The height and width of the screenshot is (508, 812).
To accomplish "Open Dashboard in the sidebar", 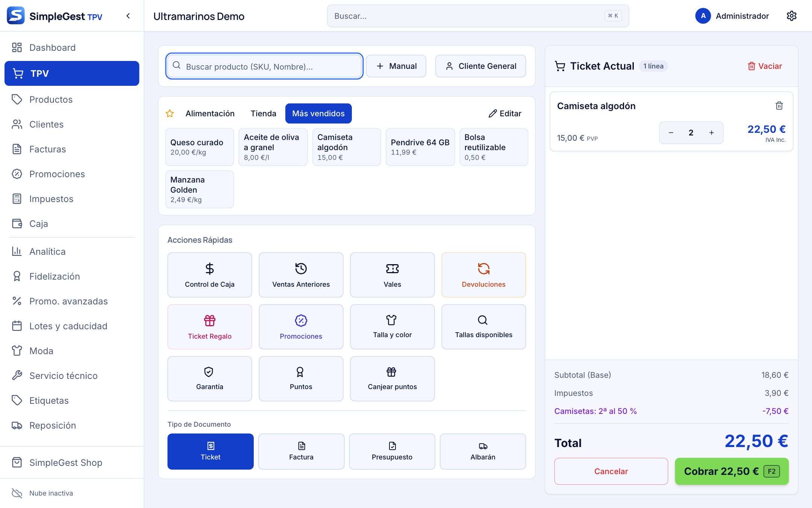I will [72, 47].
